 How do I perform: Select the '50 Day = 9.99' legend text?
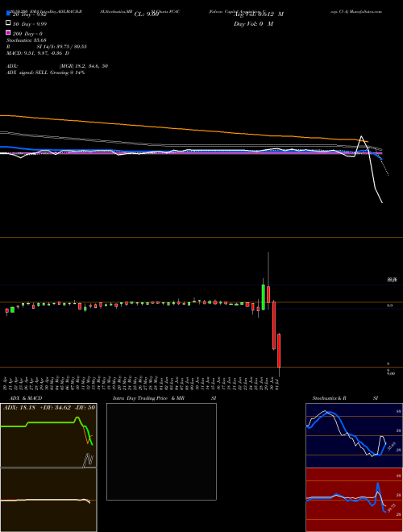coord(30,23)
